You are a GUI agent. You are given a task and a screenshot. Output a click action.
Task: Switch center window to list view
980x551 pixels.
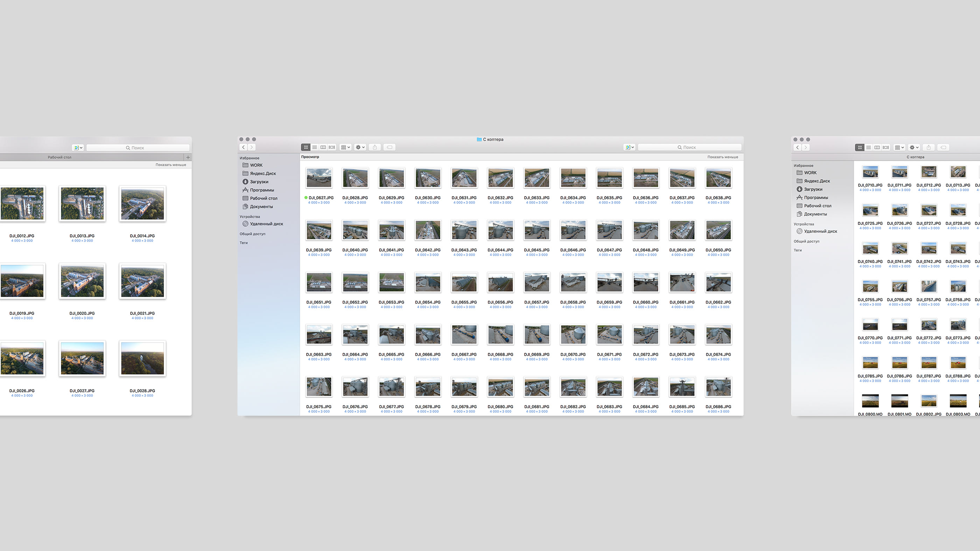[315, 147]
